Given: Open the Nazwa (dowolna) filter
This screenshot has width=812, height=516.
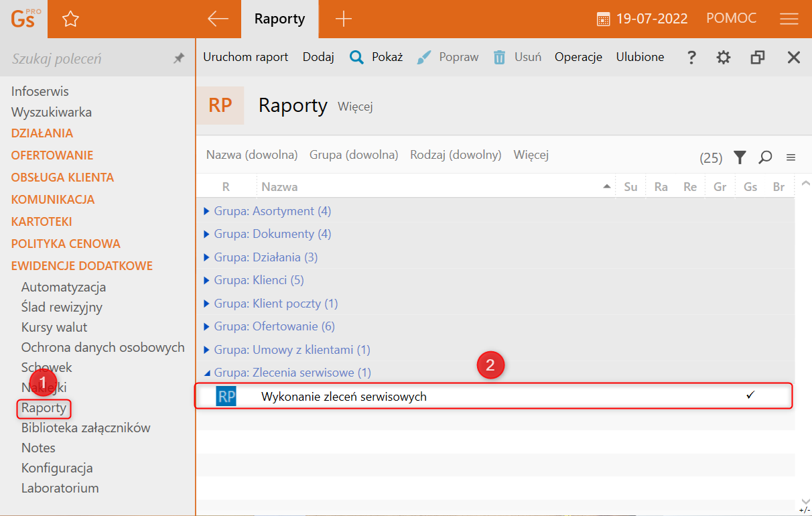Looking at the screenshot, I should pyautogui.click(x=251, y=155).
